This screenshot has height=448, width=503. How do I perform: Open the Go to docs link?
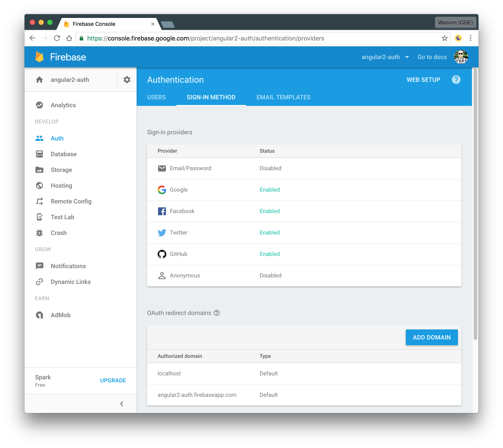[432, 57]
